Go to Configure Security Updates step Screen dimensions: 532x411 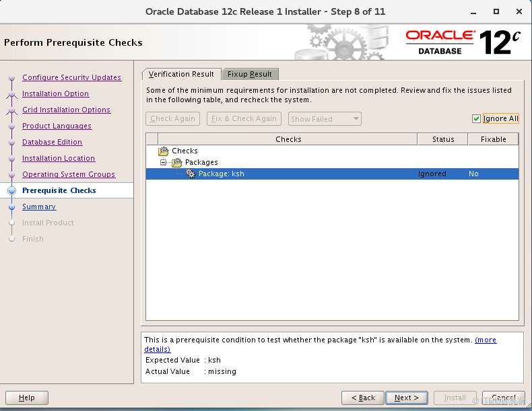[x=71, y=77]
